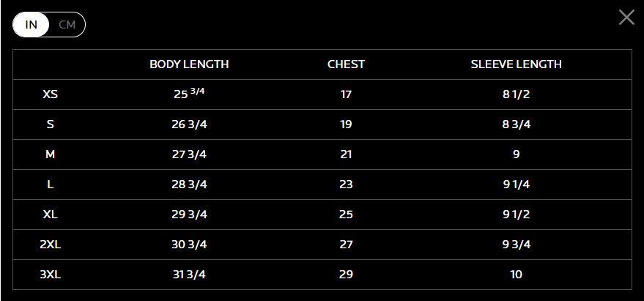Click the sleeve length 9 1/4 for L
The image size is (644, 301).
[517, 185]
